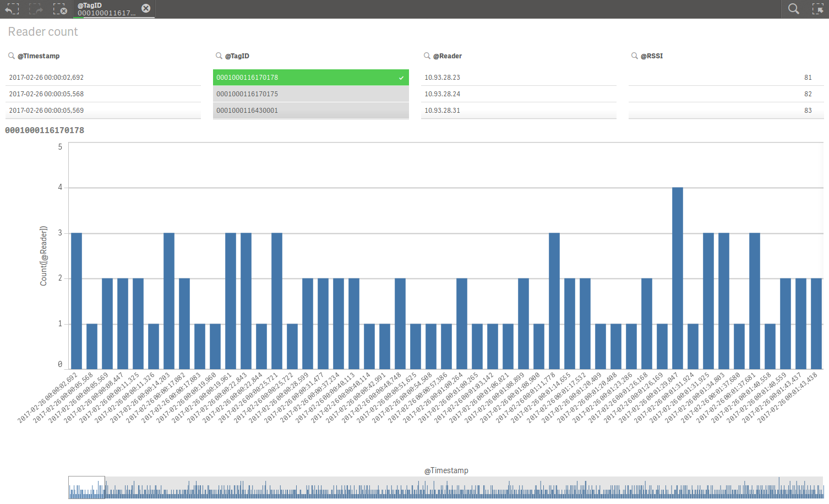Remove the @TagID selection chip
829x504 pixels.
click(145, 8)
